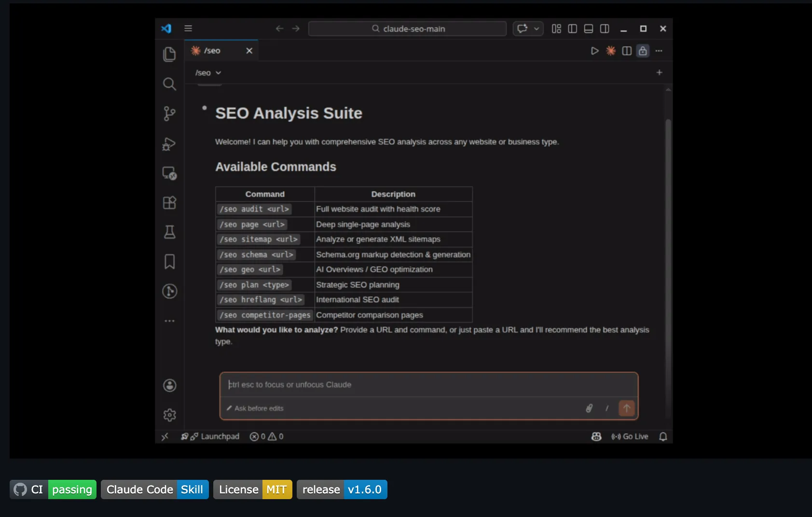Open the Bookmarks sidebar view
This screenshot has width=812, height=517.
tap(169, 262)
